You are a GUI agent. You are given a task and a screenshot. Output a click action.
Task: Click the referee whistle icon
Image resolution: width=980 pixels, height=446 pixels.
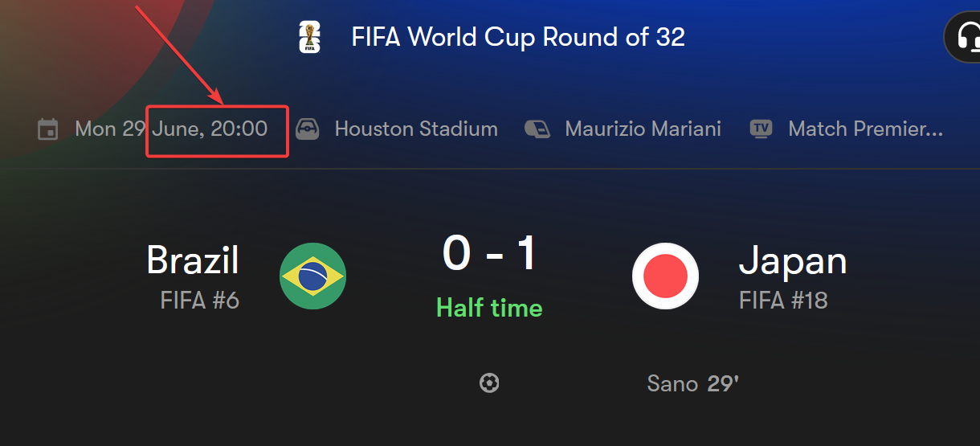537,129
